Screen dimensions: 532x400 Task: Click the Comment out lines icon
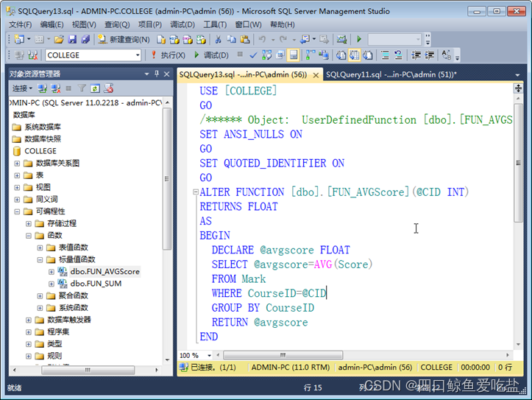(385, 55)
